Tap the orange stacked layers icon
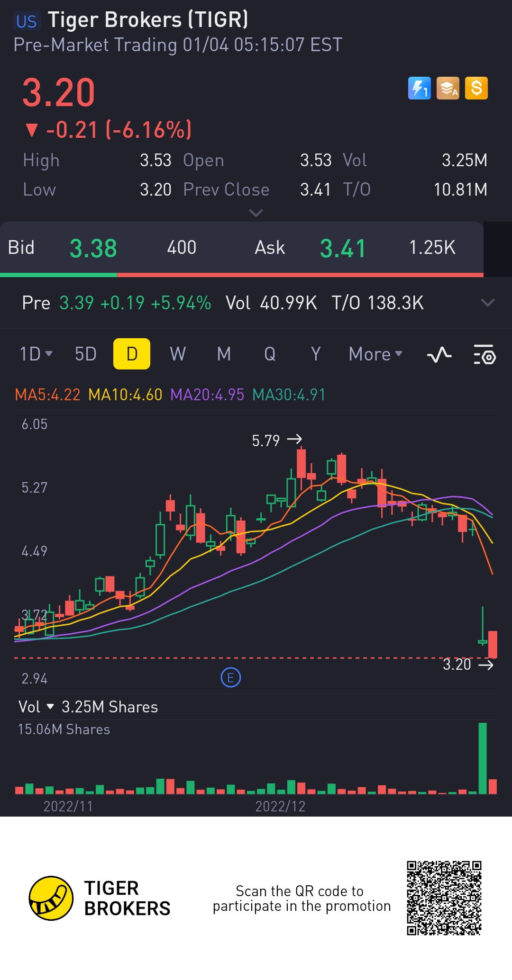This screenshot has width=512, height=980. tap(448, 88)
